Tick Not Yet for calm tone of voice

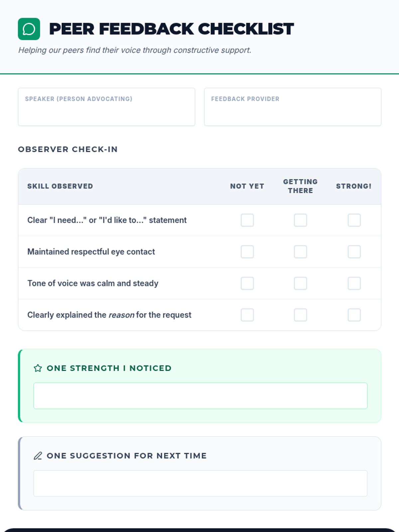coord(247,283)
